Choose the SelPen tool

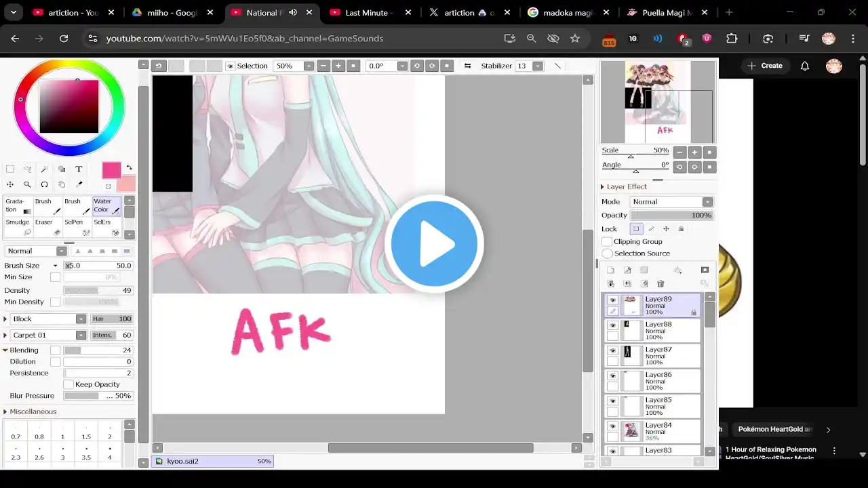click(x=77, y=227)
